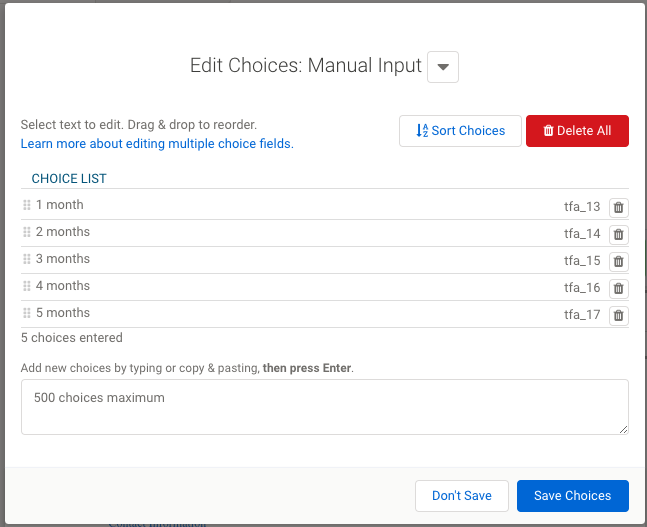The height and width of the screenshot is (527, 647).
Task: Delete the '5 months' choice
Action: (x=619, y=315)
